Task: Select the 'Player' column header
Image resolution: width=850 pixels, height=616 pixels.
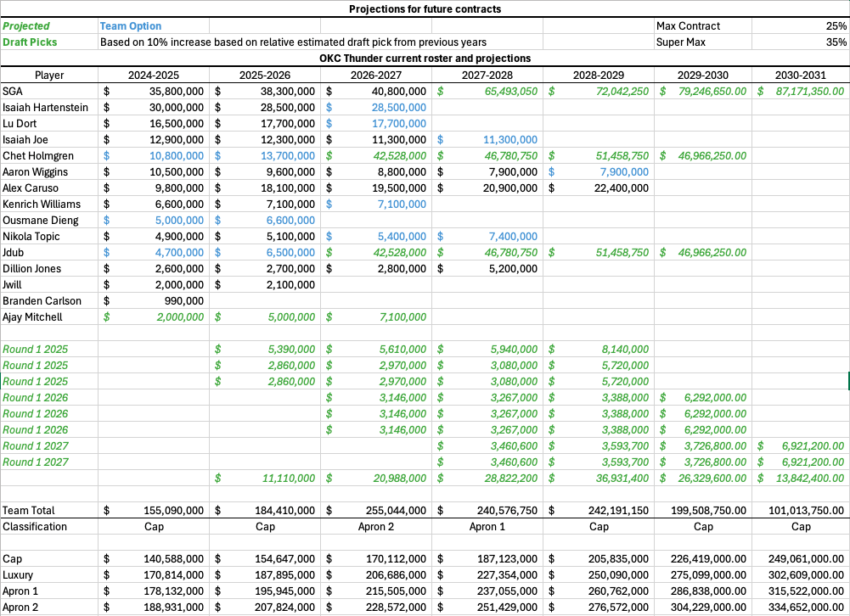Action: click(49, 76)
